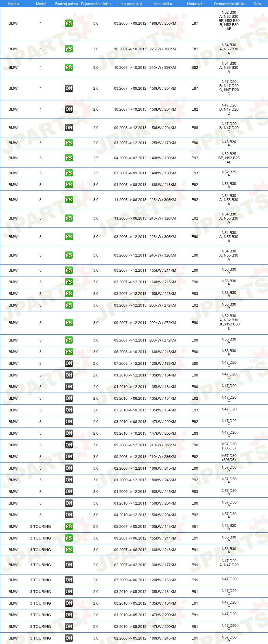Screen dimensions: 268x644
Task: Click the '130kW / 177KM' power cell
Action: point(163,565)
